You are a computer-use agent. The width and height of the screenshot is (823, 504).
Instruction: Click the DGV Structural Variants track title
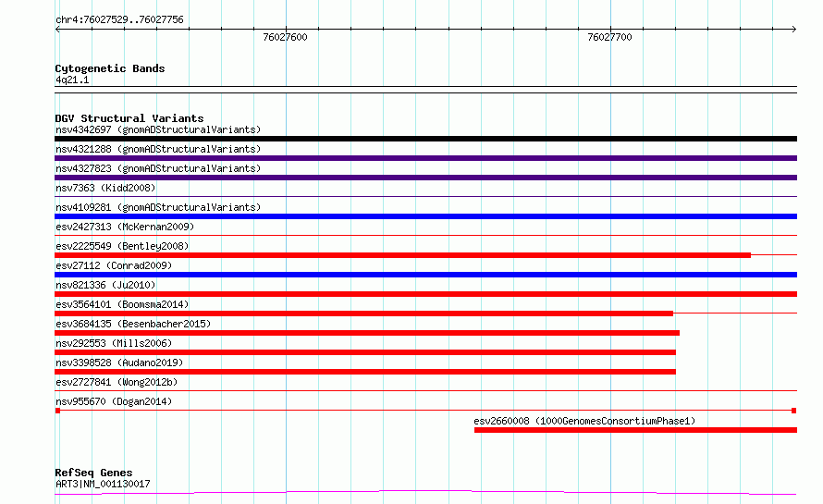[x=129, y=118]
